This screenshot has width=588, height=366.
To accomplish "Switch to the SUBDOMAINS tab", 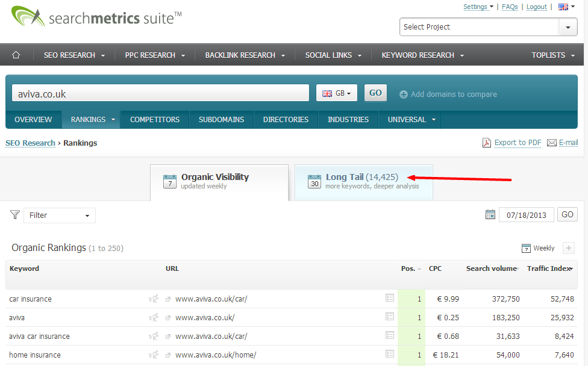I will coord(221,120).
